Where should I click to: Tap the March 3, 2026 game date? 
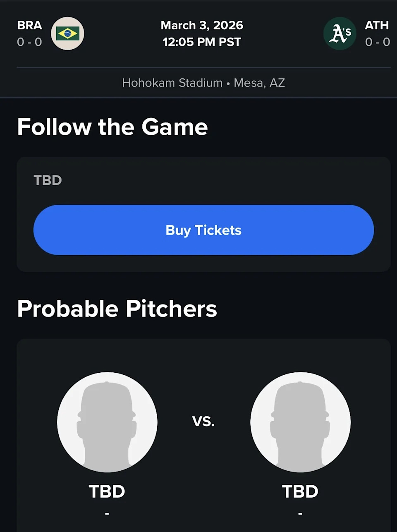pos(202,25)
